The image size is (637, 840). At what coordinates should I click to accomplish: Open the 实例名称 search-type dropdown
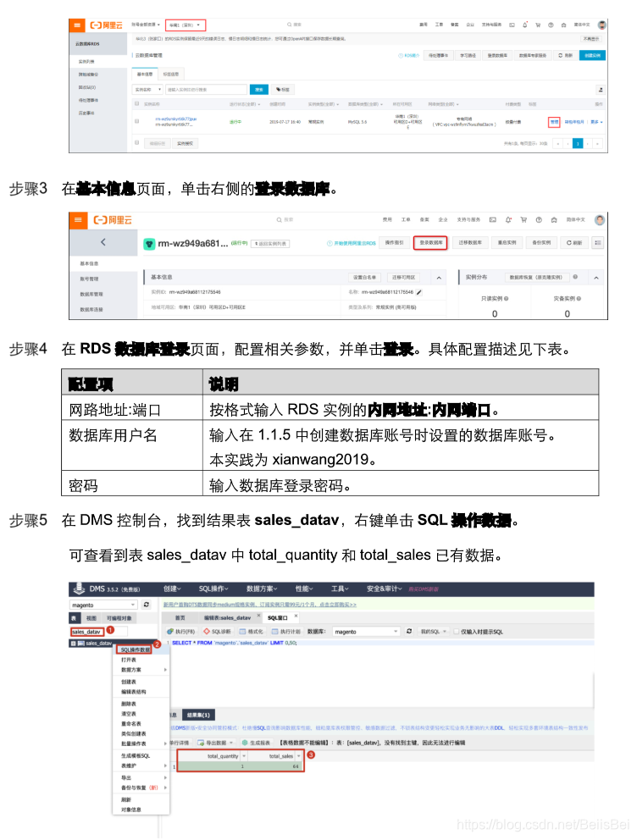click(148, 90)
